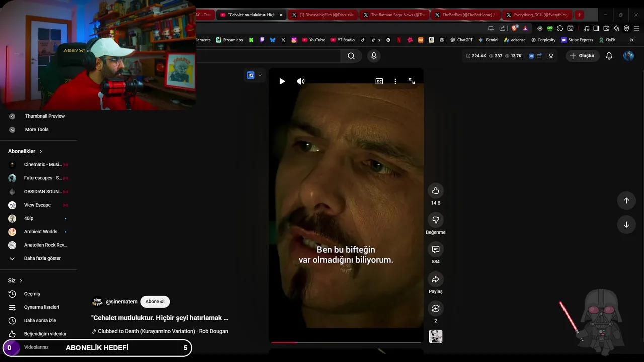Mute the video with the speaker icon
The image size is (644, 362).
[301, 81]
